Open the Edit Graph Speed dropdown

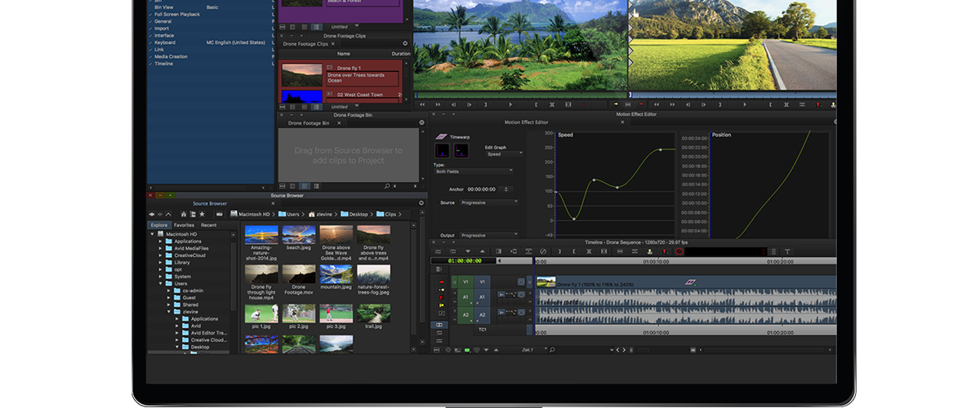point(504,153)
